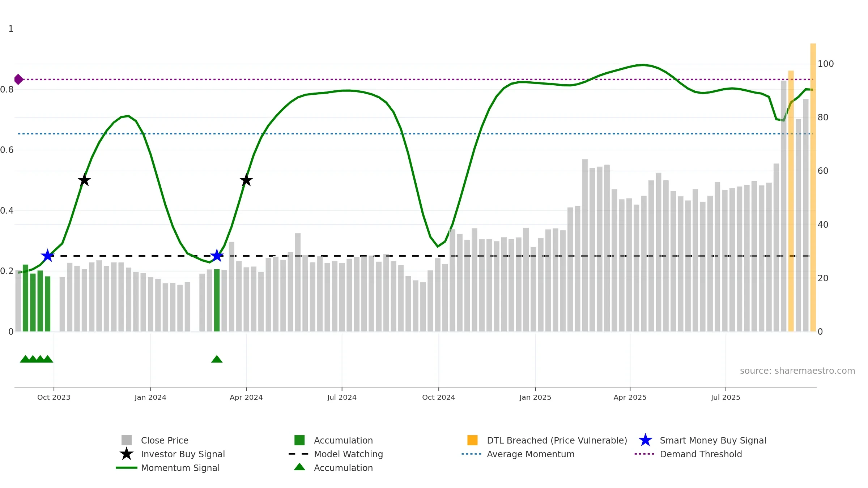The width and height of the screenshot is (868, 488).
Task: Toggle Momentum Signal legend entry
Action: point(180,468)
